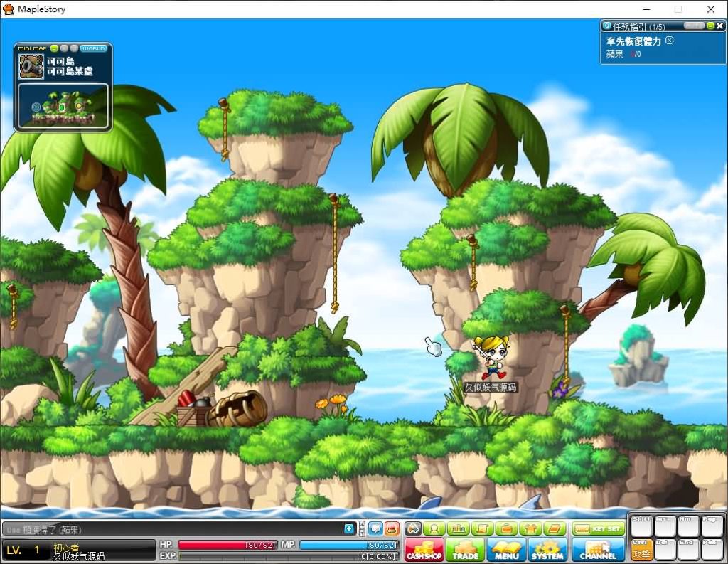Screen dimensions: 728x564
Task: Select quest title 率先恢復體力
Action: pos(633,41)
